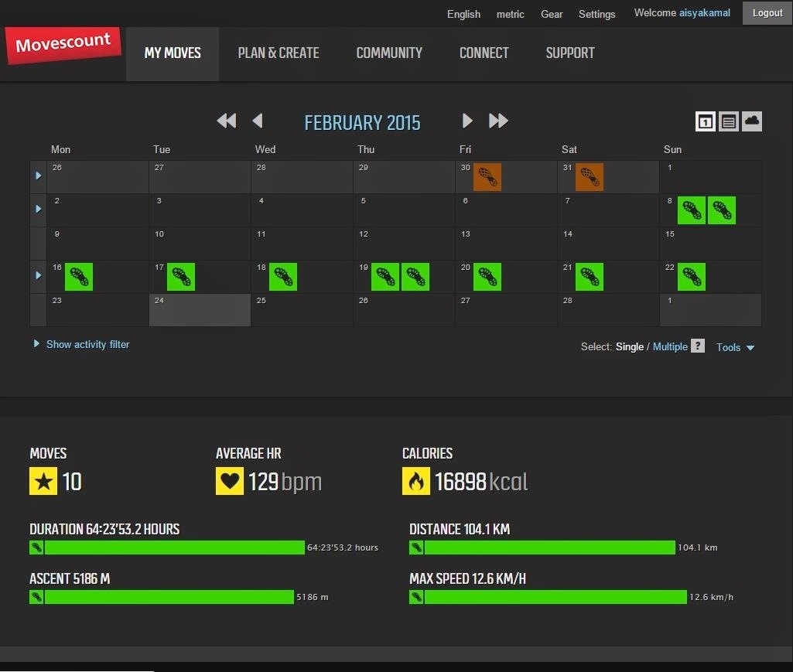
Task: Click the shoe icon on Max Speed bar
Action: (416, 597)
